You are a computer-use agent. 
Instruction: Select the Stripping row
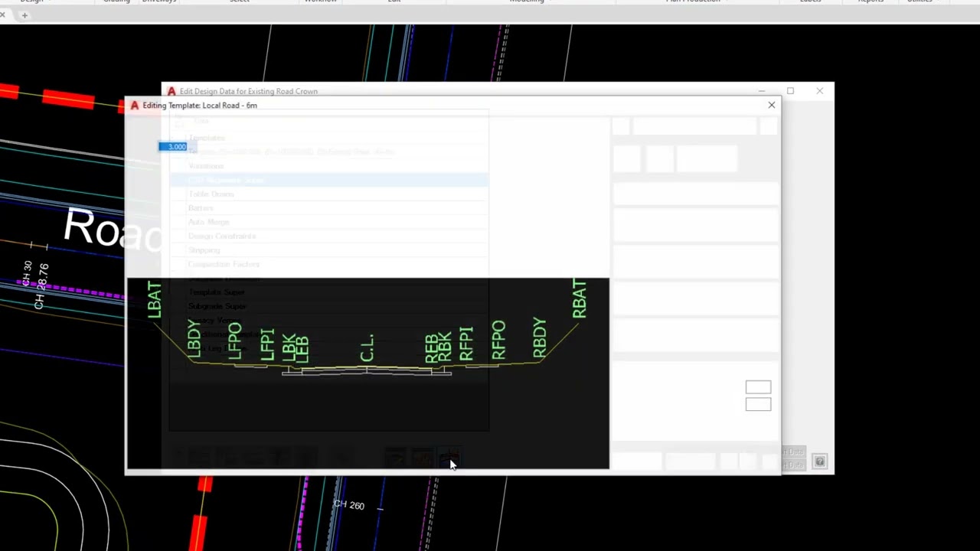[329, 250]
